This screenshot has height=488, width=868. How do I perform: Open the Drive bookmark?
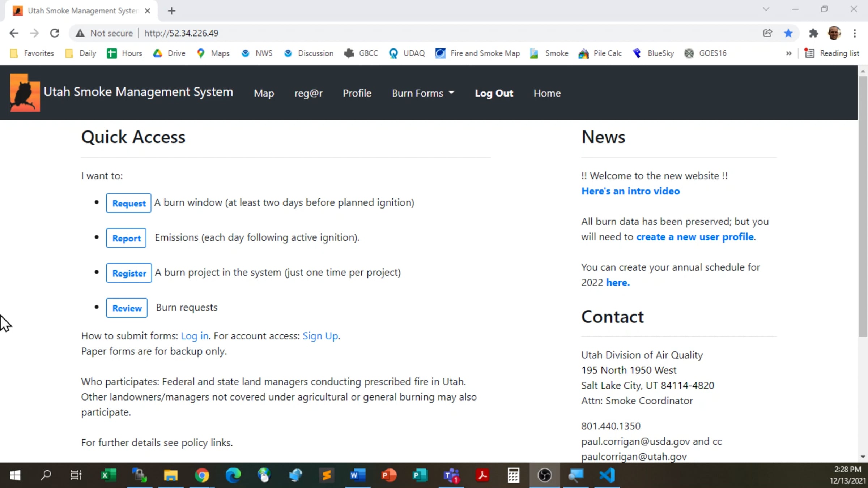coord(169,53)
